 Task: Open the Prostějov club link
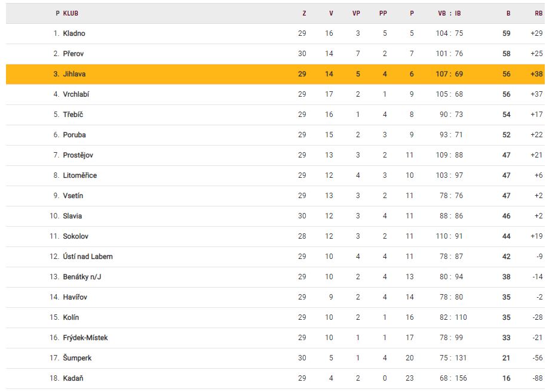point(78,155)
